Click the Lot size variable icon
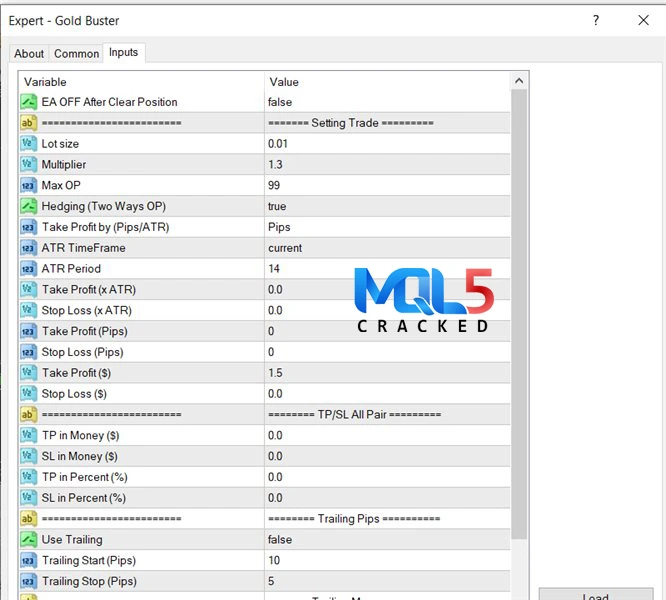The image size is (666, 600). [28, 144]
